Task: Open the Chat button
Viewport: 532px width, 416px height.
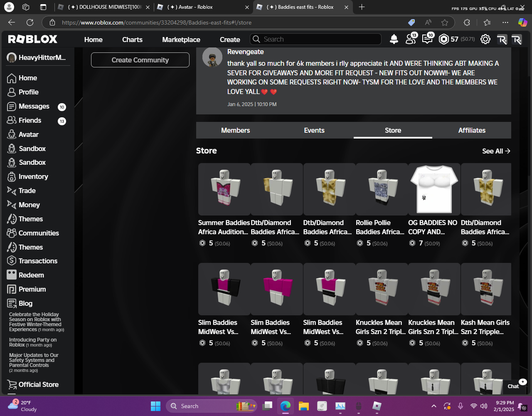Action: coord(513,386)
